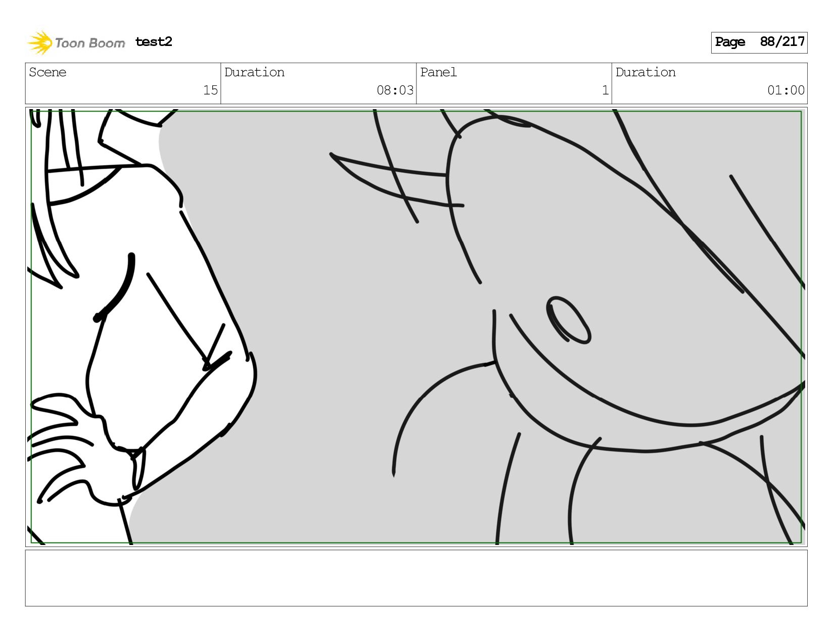The width and height of the screenshot is (834, 644).
Task: Click the 'Page 88/217' box
Action: [x=759, y=42]
